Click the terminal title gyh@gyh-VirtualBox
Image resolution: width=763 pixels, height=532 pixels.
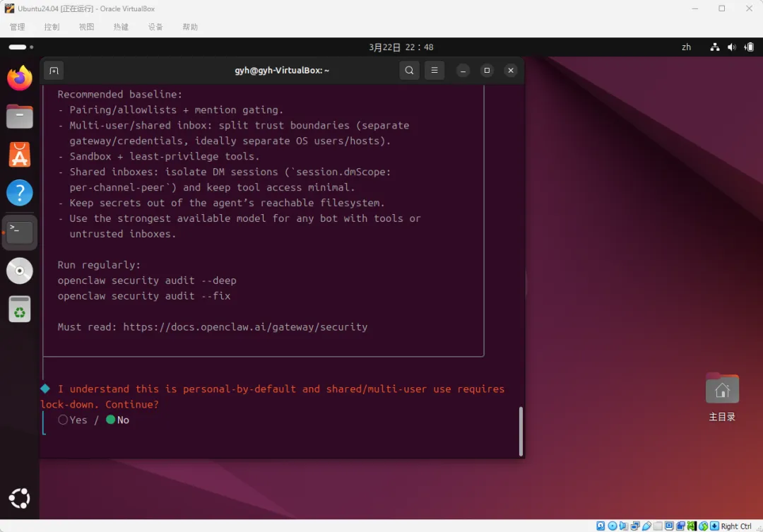[x=282, y=71]
